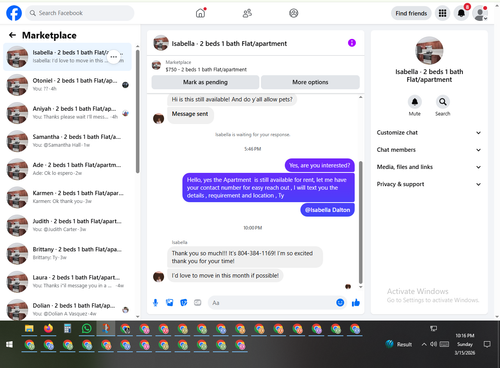The height and width of the screenshot is (368, 500).
Task: Expand the Customize chat section
Action: [x=429, y=133]
